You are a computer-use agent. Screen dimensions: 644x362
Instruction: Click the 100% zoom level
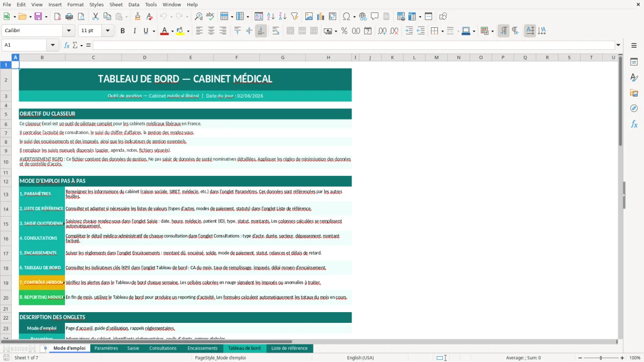point(635,358)
